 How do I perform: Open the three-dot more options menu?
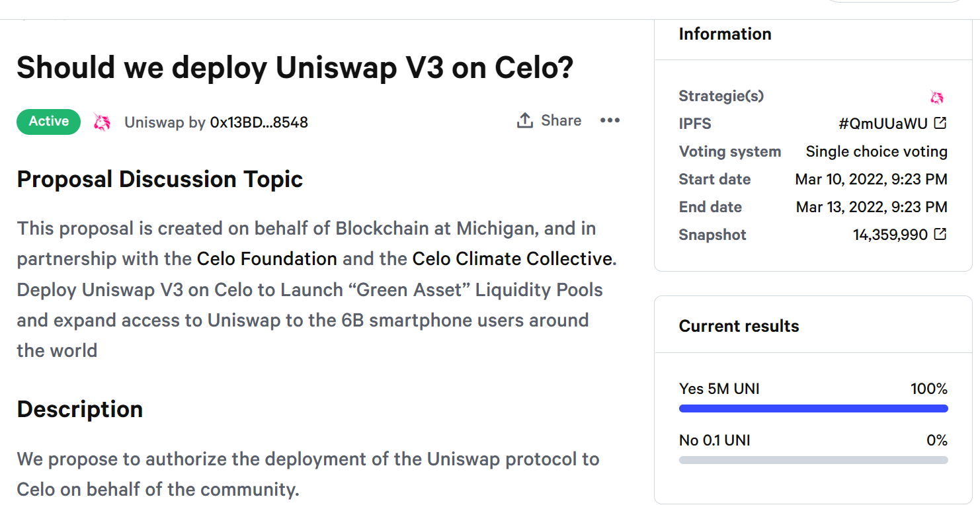point(610,120)
